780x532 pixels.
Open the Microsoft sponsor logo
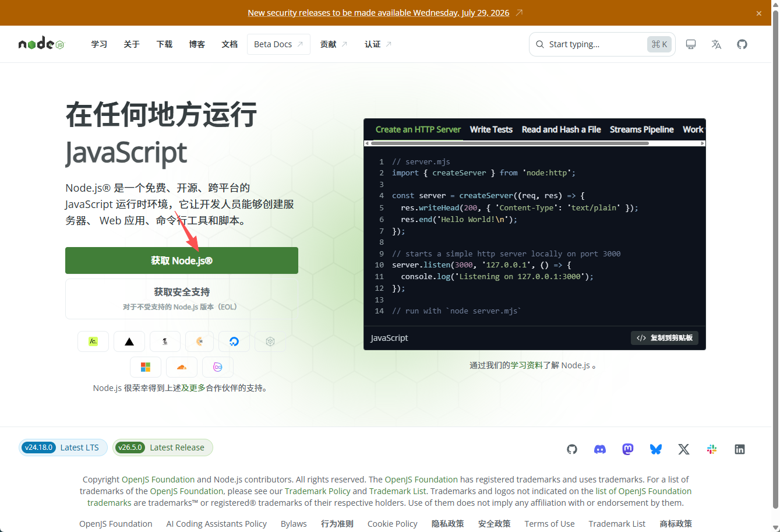[x=146, y=367]
